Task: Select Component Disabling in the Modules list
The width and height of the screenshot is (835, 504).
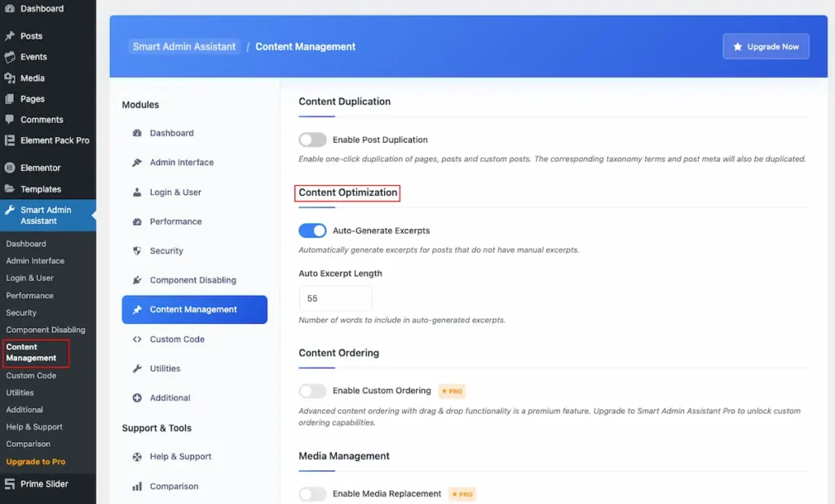Action: (x=194, y=280)
